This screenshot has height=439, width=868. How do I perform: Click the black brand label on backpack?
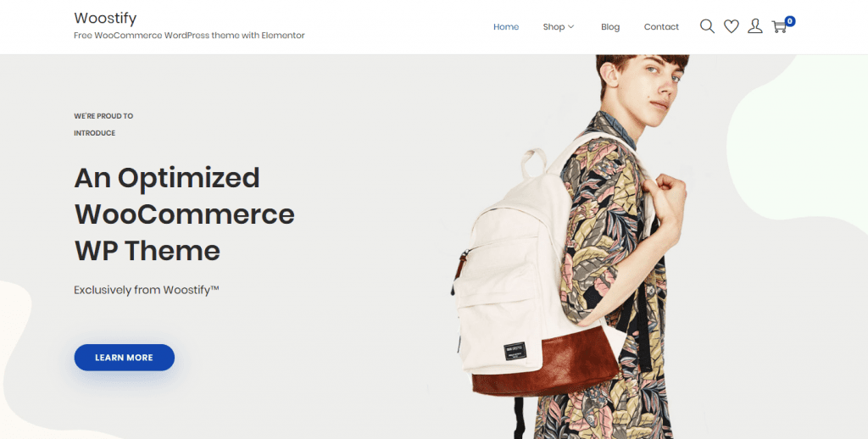[515, 351]
